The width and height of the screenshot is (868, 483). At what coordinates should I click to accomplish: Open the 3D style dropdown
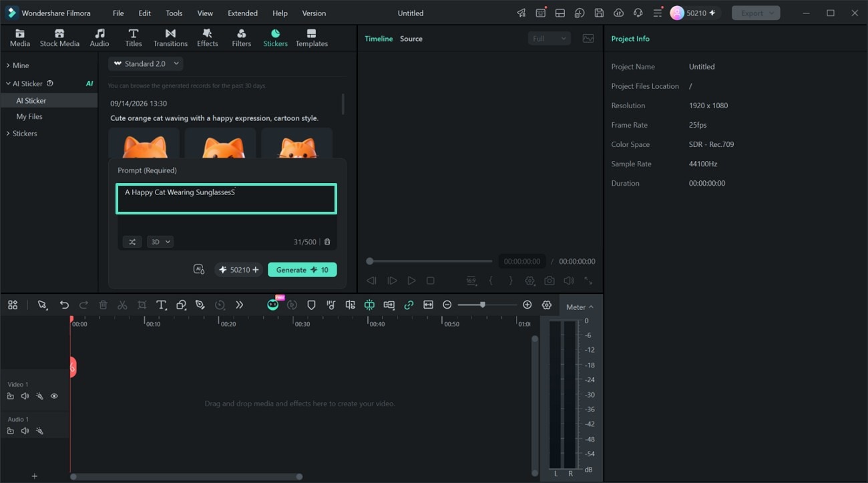coord(160,242)
